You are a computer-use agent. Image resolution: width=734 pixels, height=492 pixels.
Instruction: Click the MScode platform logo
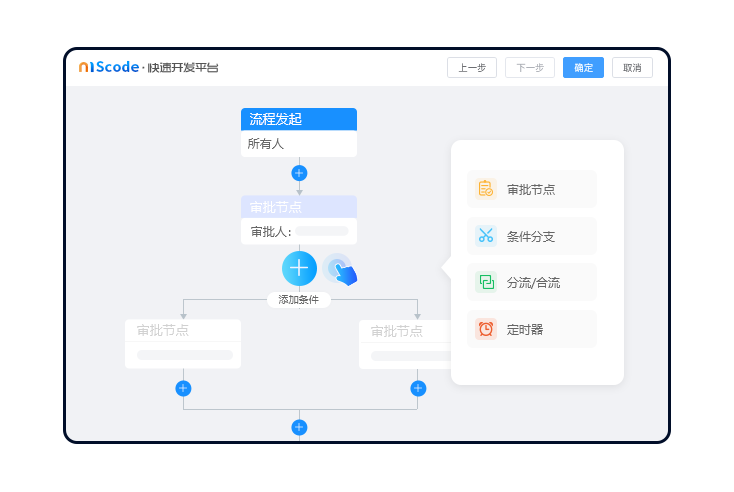point(148,67)
